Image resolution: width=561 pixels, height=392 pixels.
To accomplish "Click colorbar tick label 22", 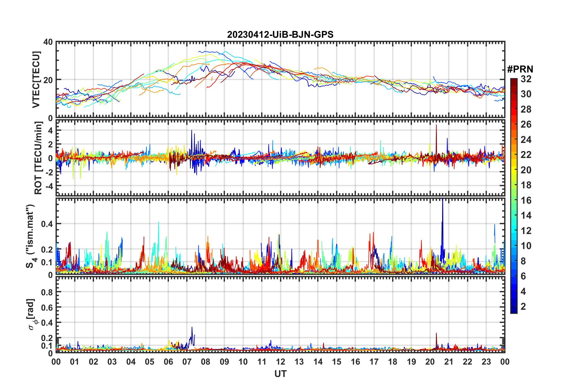I will point(526,155).
